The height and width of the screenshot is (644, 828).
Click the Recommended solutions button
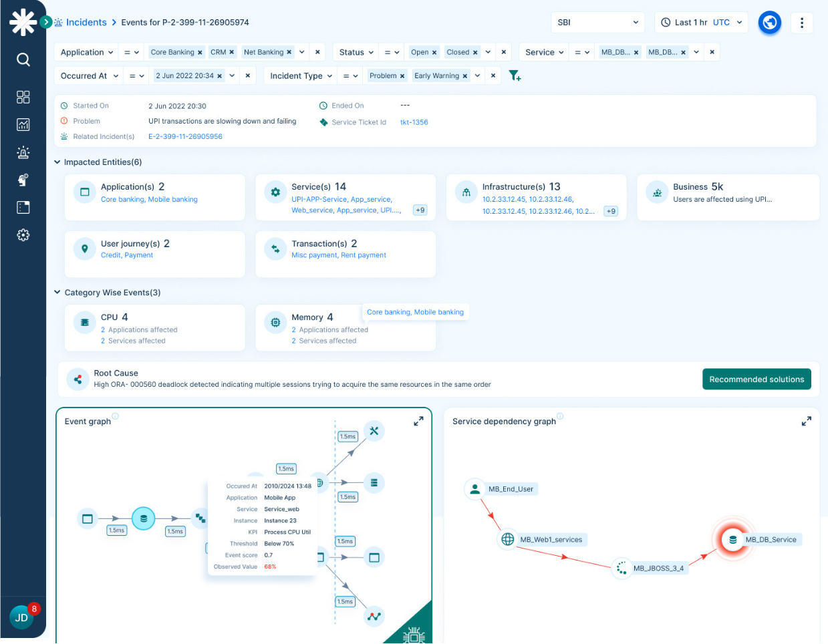point(756,379)
